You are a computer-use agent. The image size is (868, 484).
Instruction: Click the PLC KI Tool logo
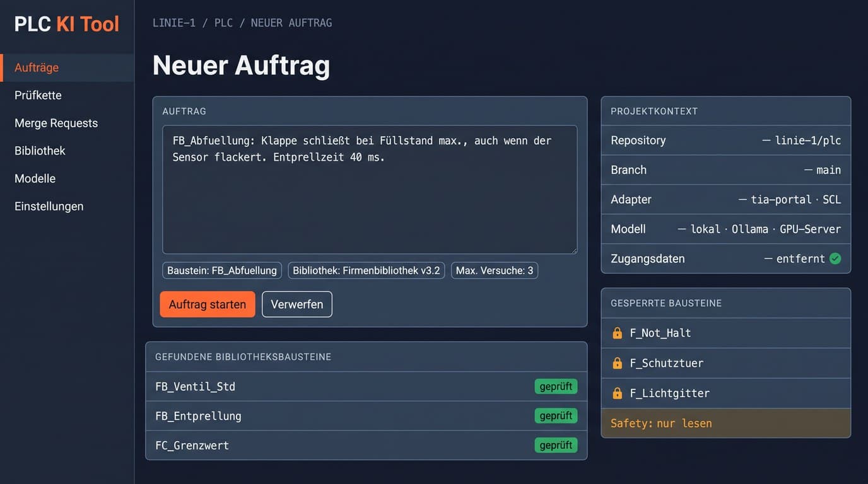67,24
